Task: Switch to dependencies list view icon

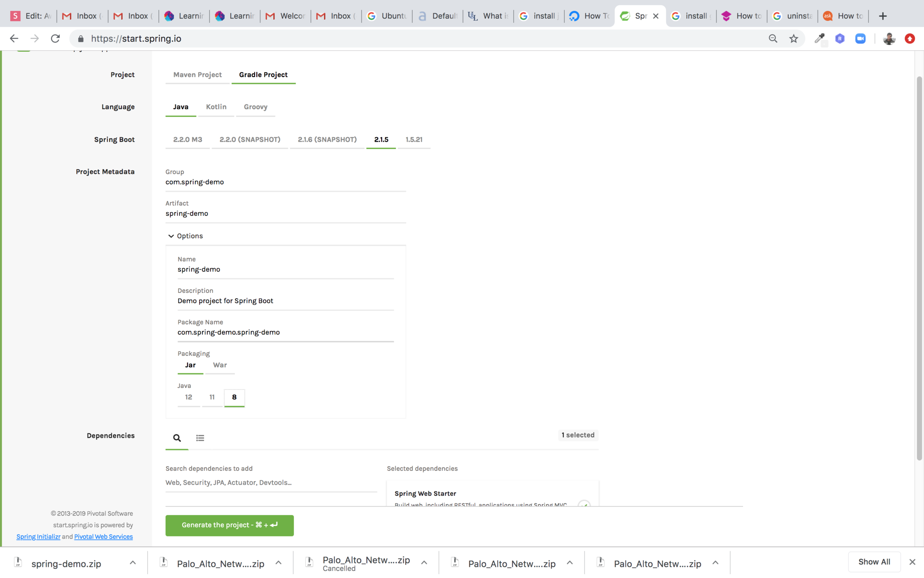Action: pyautogui.click(x=200, y=438)
